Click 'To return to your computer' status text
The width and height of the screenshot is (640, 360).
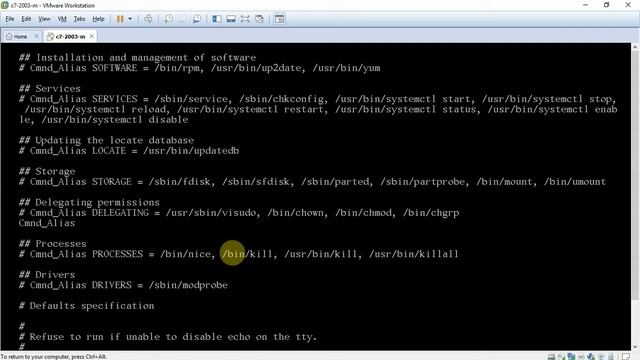coord(53,357)
